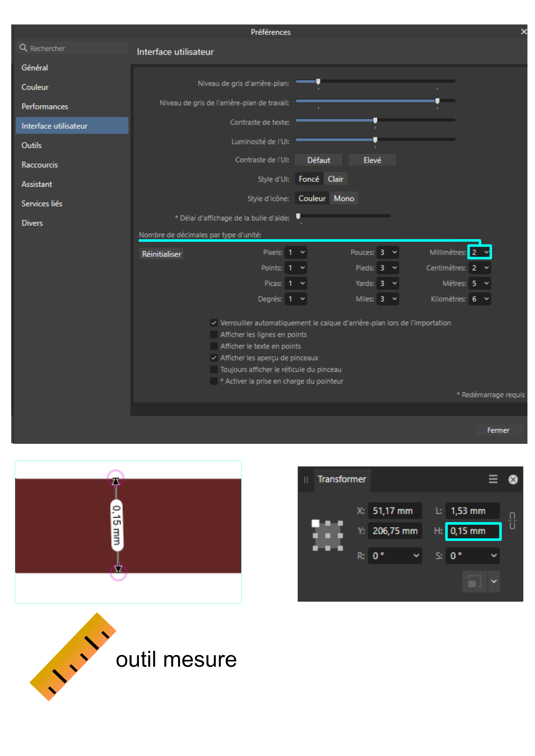Image resolution: width=535 pixels, height=756 pixels.
Task: Click the search magnifier icon in Preferences
Action: pyautogui.click(x=23, y=48)
